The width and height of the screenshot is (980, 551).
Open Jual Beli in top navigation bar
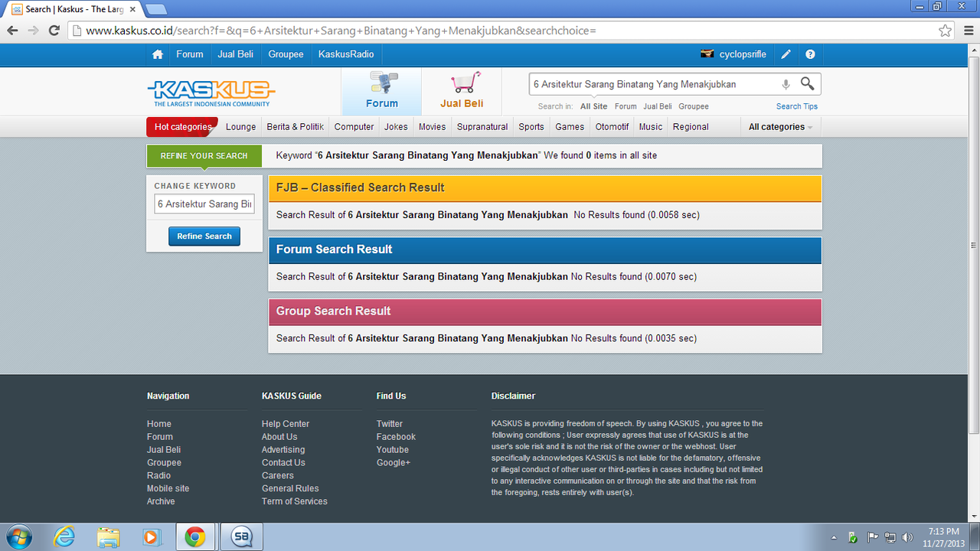point(236,54)
